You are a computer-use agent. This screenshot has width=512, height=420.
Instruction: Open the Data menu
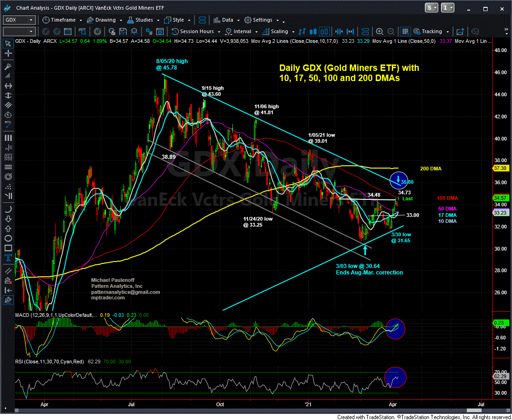pos(227,20)
